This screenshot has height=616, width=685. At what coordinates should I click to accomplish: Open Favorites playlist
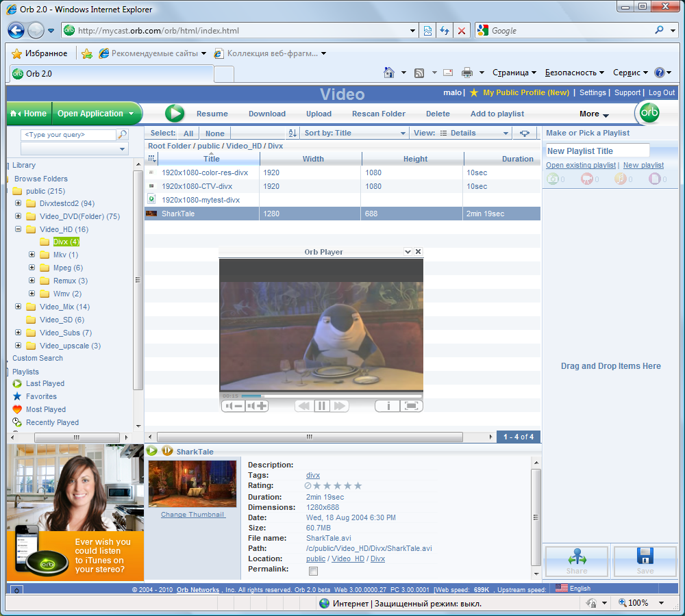point(41,396)
